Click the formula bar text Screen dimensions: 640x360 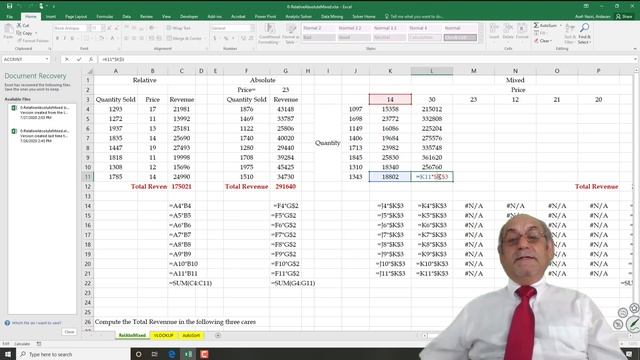coord(113,59)
